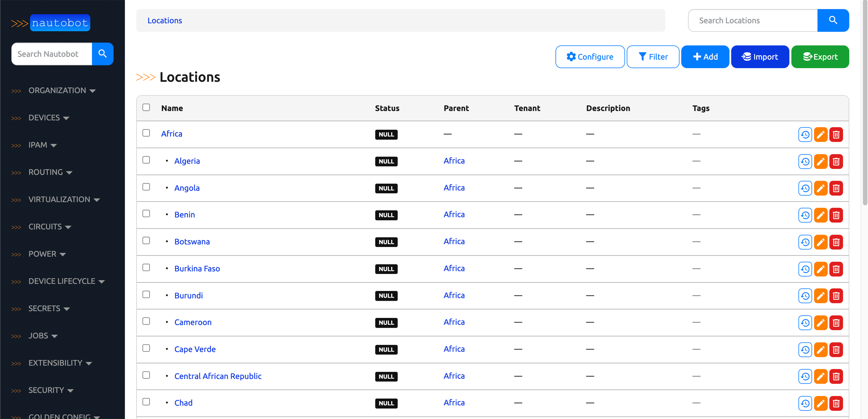Image resolution: width=868 pixels, height=419 pixels.
Task: Check the Benin row checkbox
Action: [146, 214]
